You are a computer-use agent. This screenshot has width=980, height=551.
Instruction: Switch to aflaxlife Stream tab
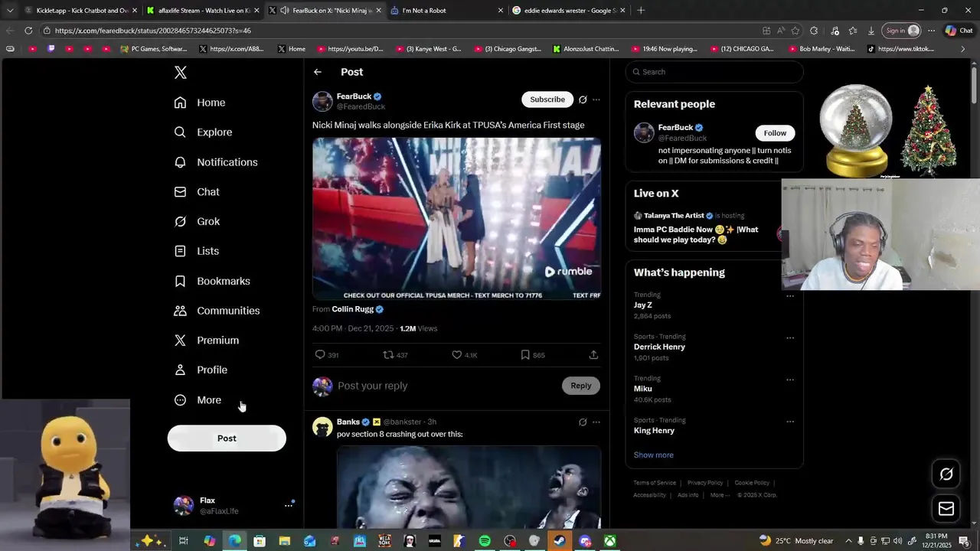[x=203, y=11]
